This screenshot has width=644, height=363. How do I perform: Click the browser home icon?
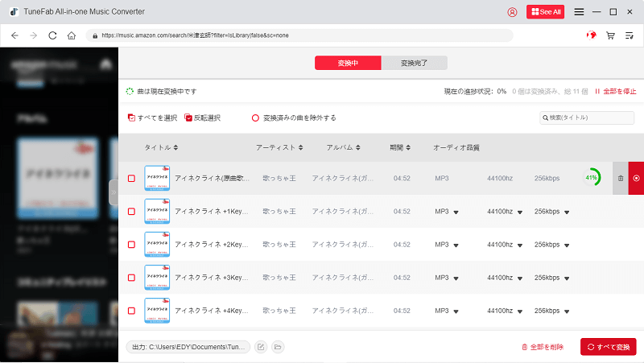[72, 35]
